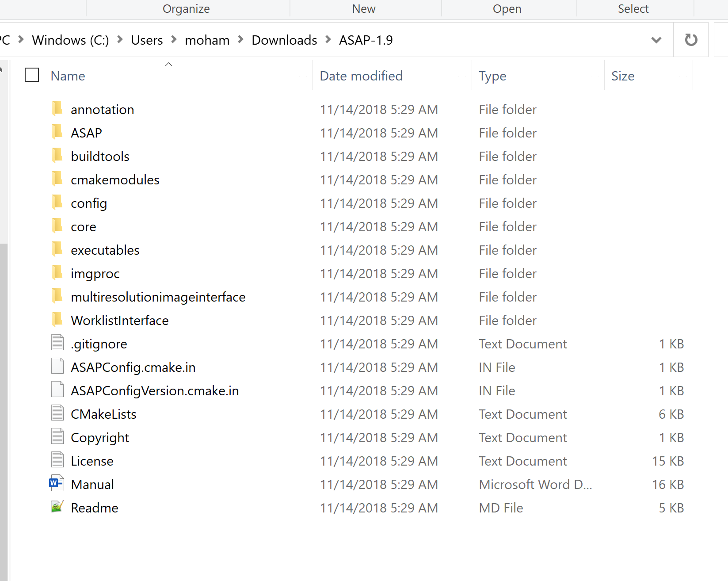This screenshot has width=728, height=581.
Task: Click the ASAPConfig.cmake.in file icon
Action: coord(57,366)
